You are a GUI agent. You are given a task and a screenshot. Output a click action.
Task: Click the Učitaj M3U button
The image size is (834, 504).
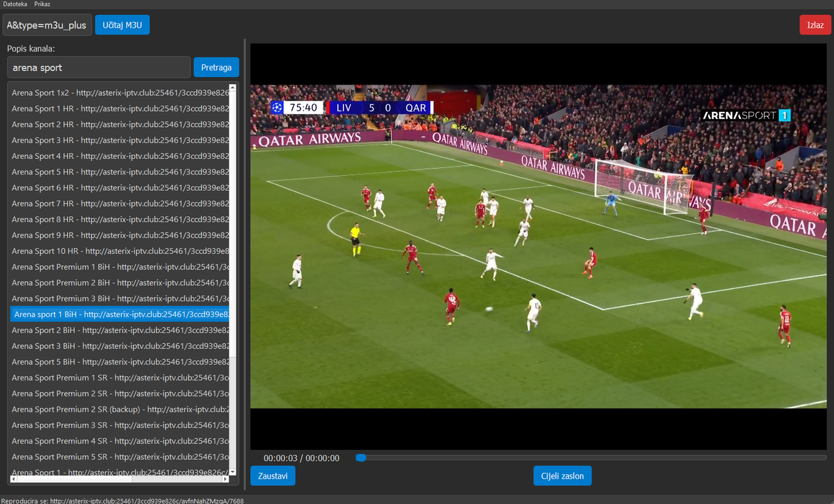(x=122, y=25)
